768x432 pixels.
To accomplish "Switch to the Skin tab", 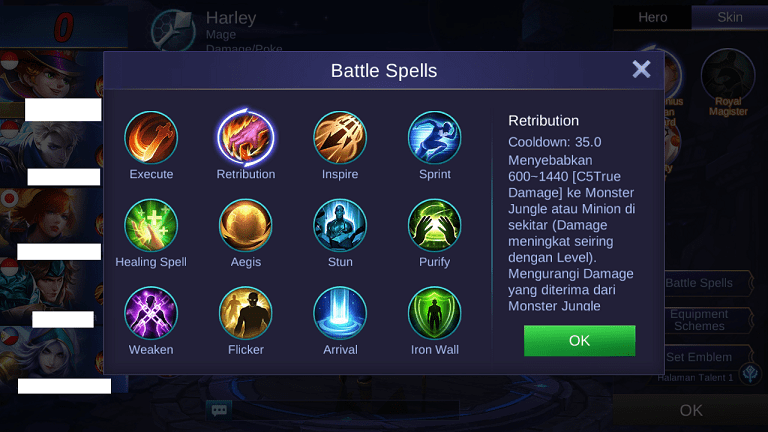I will point(730,17).
